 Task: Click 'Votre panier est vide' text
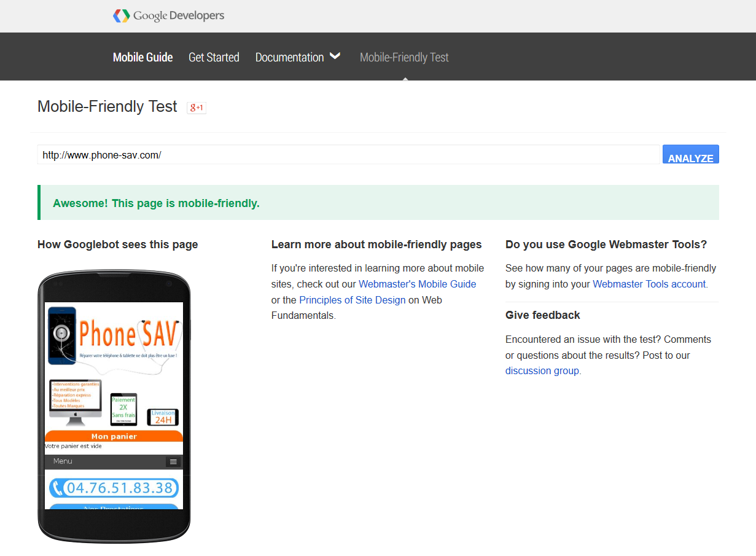[74, 446]
